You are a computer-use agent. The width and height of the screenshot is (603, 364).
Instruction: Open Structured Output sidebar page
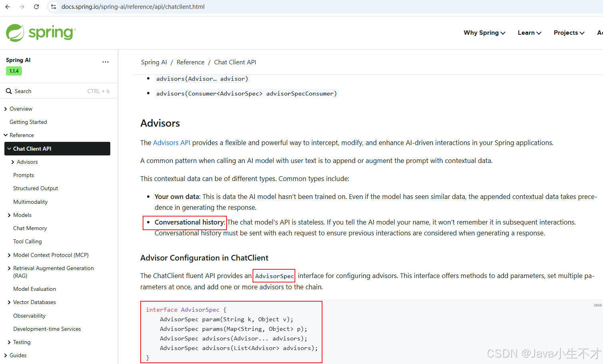[36, 188]
